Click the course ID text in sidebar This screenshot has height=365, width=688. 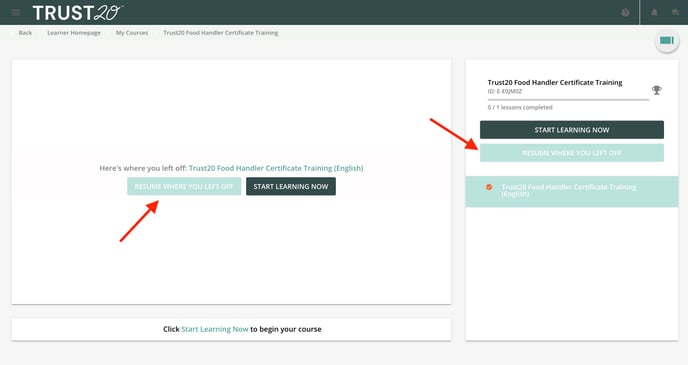click(505, 91)
